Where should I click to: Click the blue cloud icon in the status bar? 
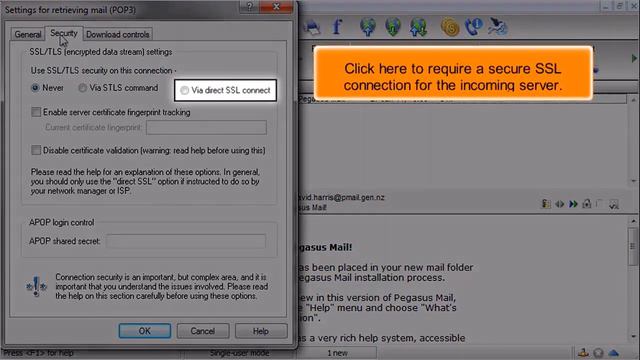[613, 353]
